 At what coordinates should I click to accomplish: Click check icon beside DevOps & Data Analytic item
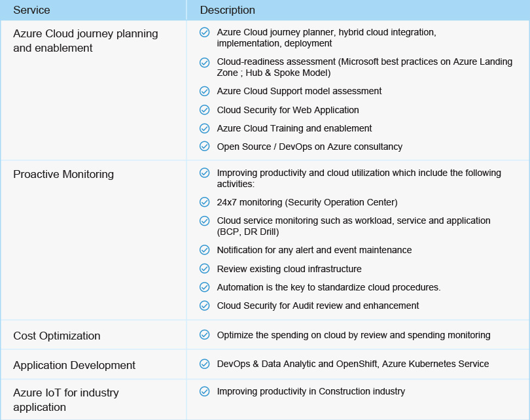pyautogui.click(x=205, y=364)
